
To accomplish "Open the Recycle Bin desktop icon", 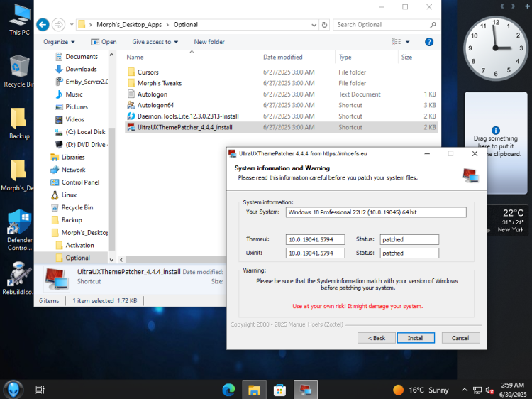I will (18, 71).
